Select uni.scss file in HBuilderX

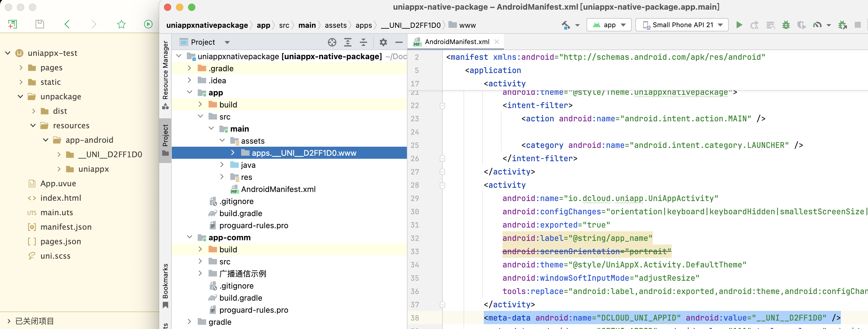(55, 256)
